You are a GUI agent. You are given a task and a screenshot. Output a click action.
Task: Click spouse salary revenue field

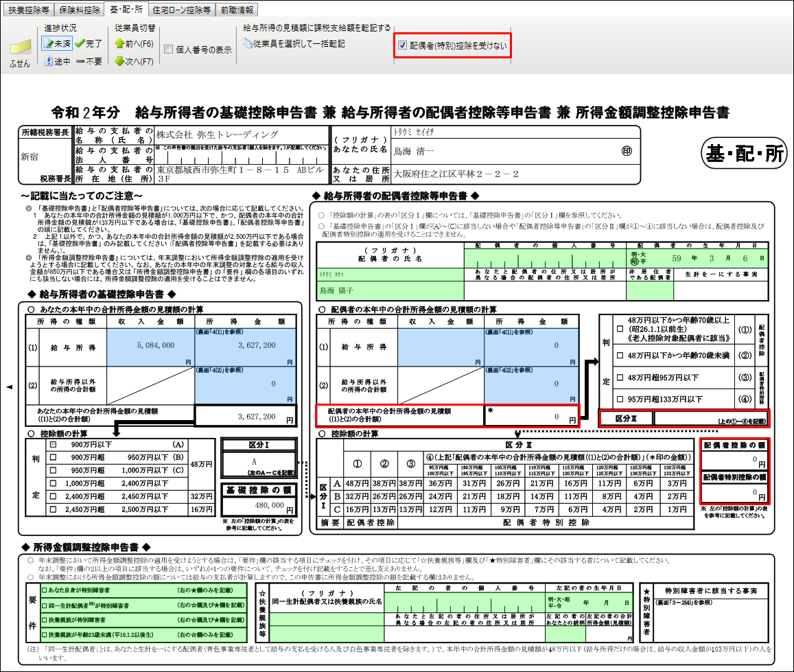[x=441, y=347]
